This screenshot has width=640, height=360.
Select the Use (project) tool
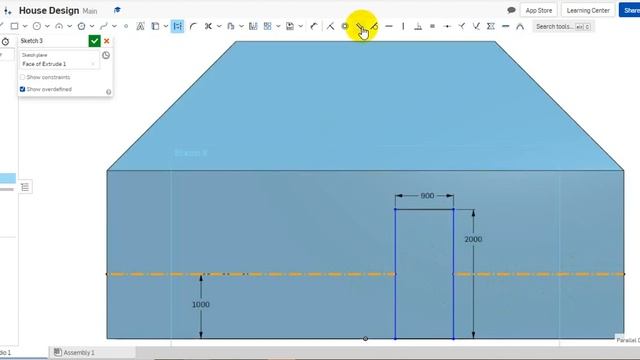pos(155,26)
